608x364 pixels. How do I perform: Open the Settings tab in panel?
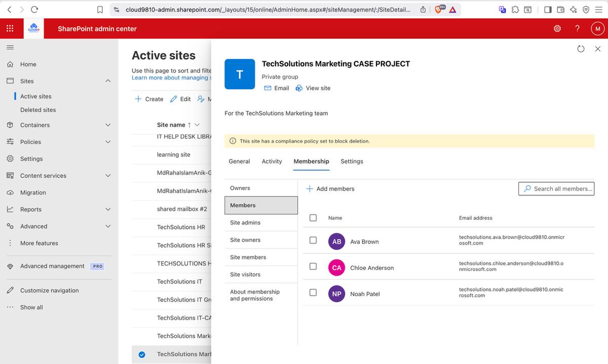pos(352,161)
